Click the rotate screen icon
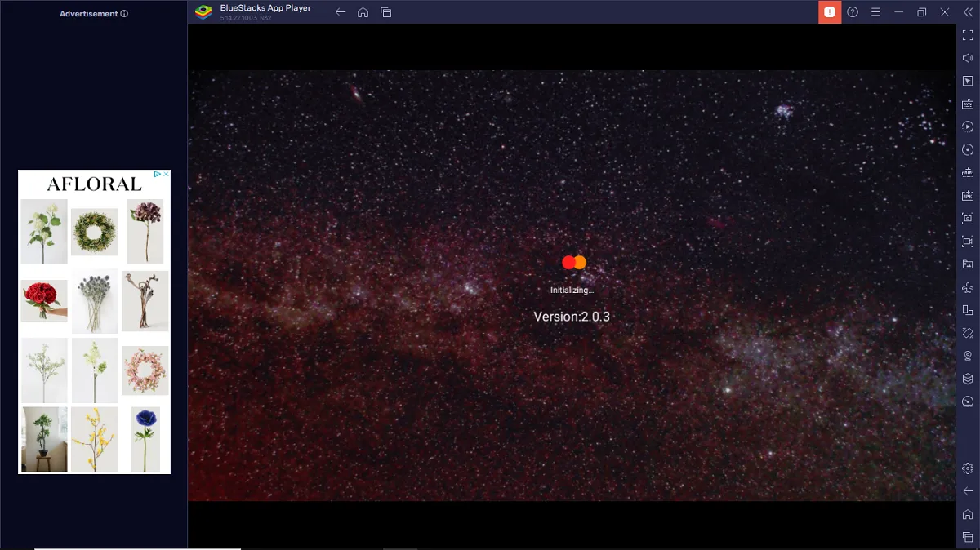This screenshot has height=550, width=980. pyautogui.click(x=968, y=310)
